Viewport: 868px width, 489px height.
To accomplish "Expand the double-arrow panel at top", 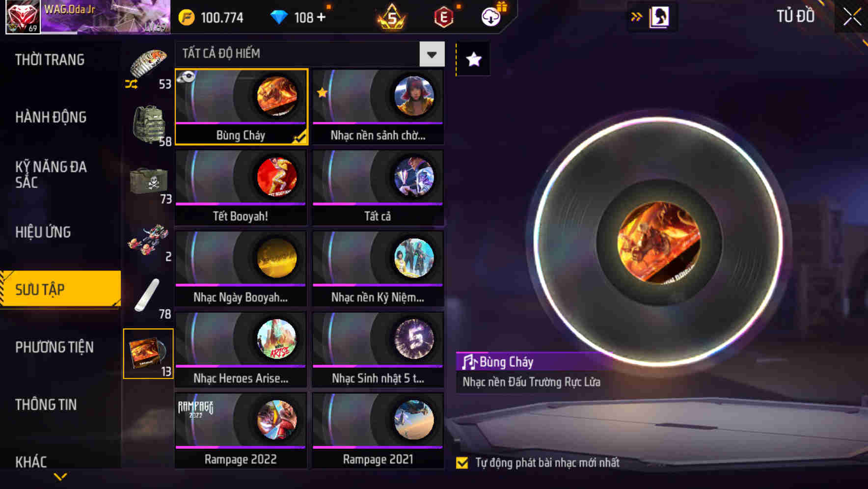I will tap(636, 17).
